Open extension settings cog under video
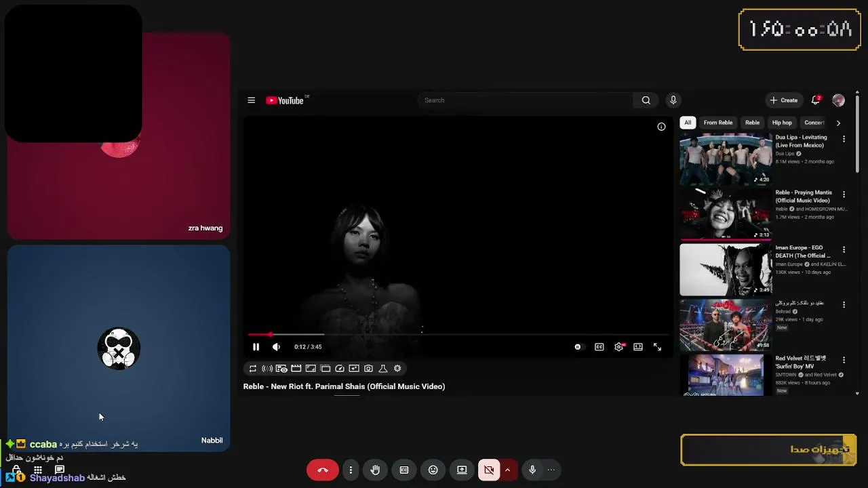 pyautogui.click(x=397, y=369)
